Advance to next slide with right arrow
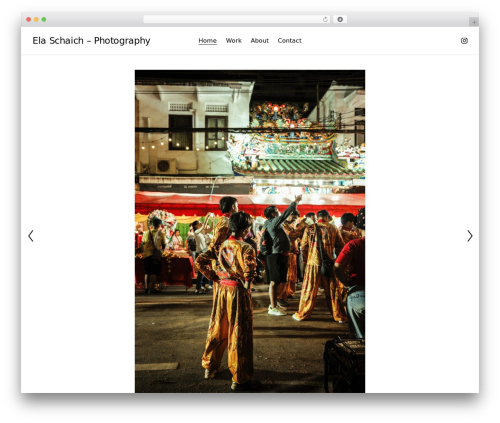Viewport: 500px width, 423px height. (470, 236)
